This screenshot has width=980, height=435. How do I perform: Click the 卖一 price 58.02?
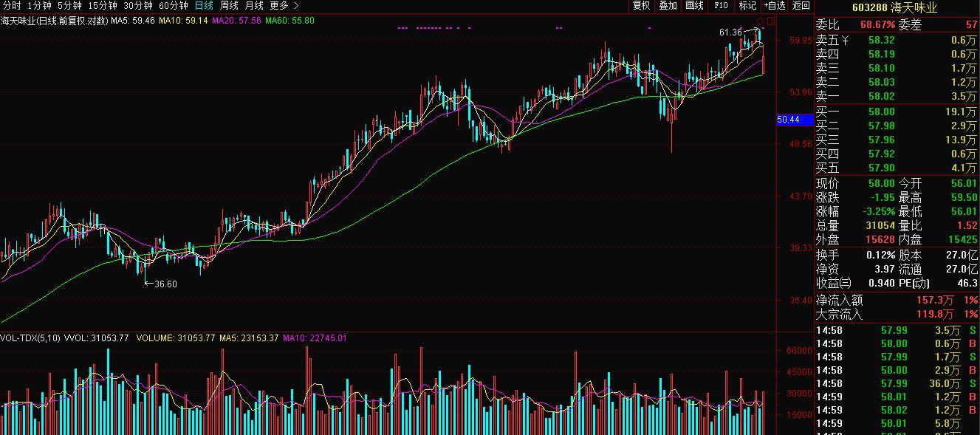point(882,96)
